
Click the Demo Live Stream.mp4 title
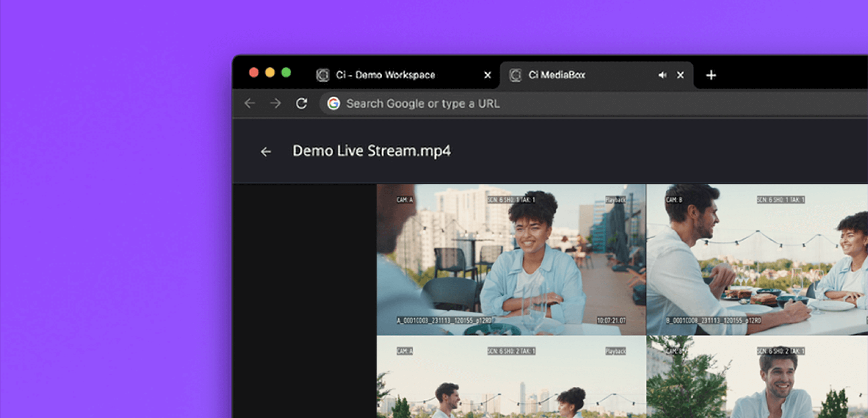click(x=371, y=151)
